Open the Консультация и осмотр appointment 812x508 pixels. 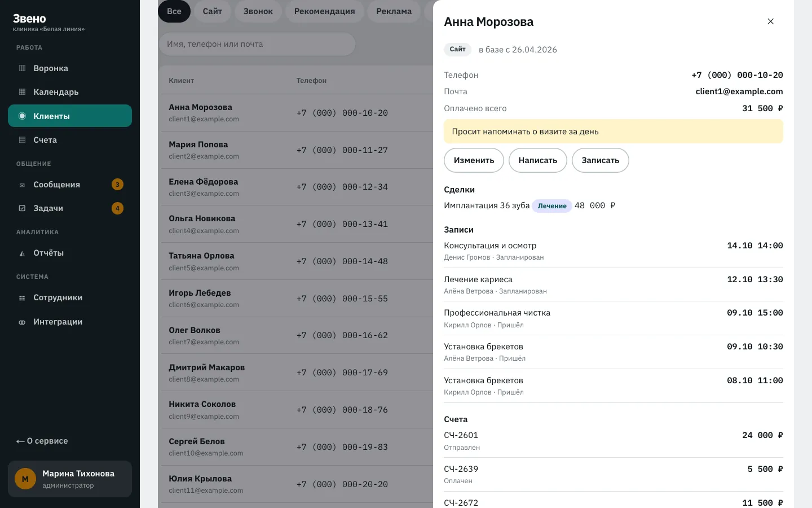click(x=614, y=251)
